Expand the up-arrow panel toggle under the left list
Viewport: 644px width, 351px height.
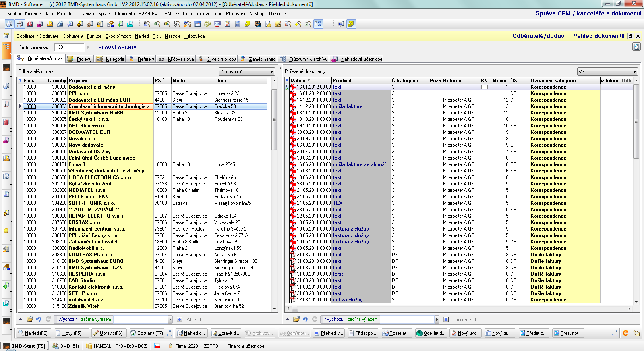click(21, 319)
